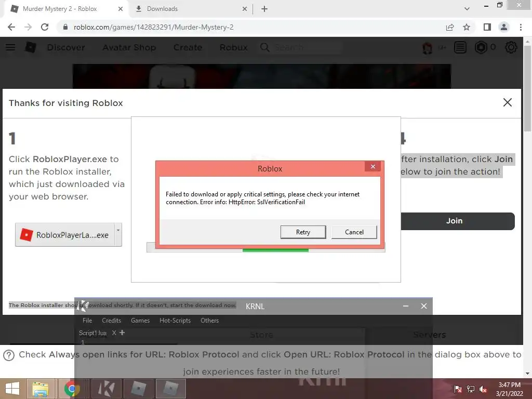
Task: Open the Roblox hamburger navigation menu
Action: pos(10,47)
